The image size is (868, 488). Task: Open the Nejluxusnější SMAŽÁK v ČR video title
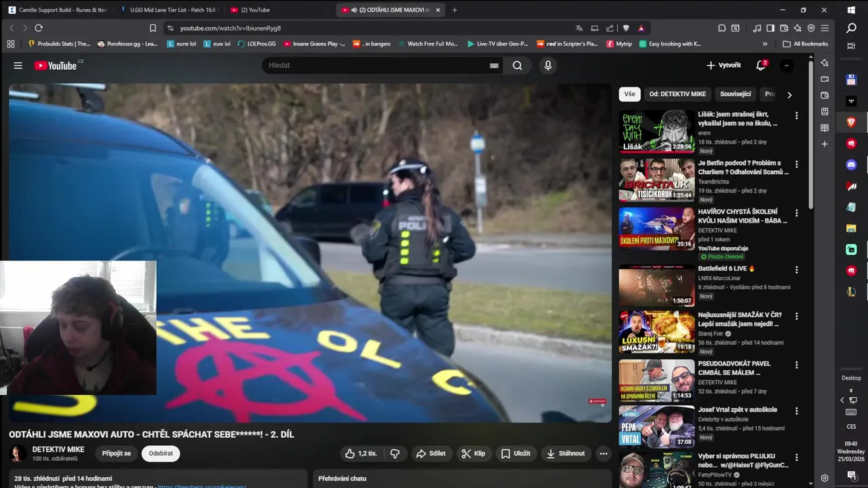740,319
